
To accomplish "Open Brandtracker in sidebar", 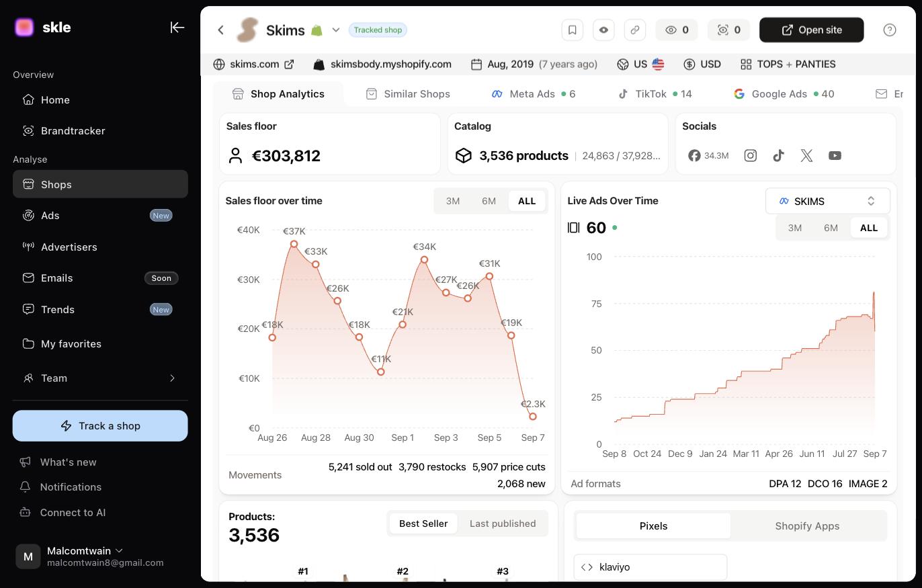I will [100, 131].
